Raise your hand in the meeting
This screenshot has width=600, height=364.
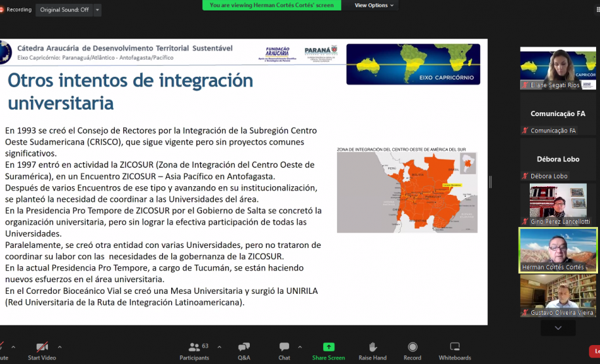point(372,347)
